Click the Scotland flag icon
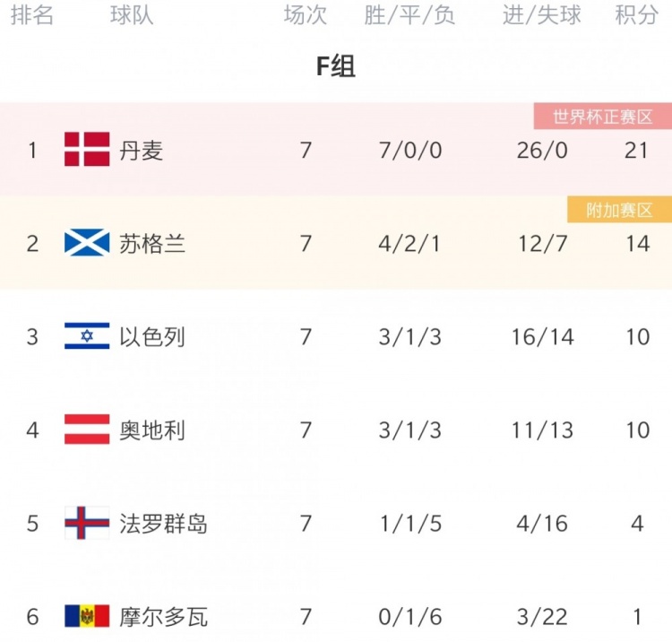 (x=87, y=242)
